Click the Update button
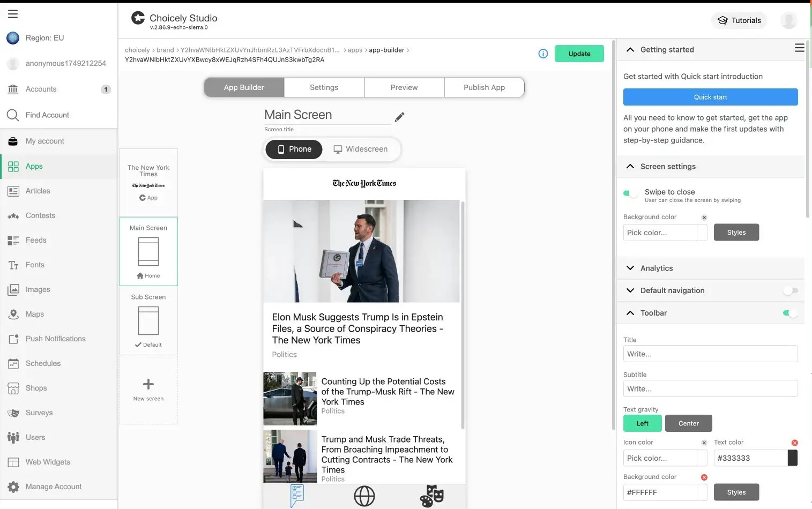 pos(579,54)
